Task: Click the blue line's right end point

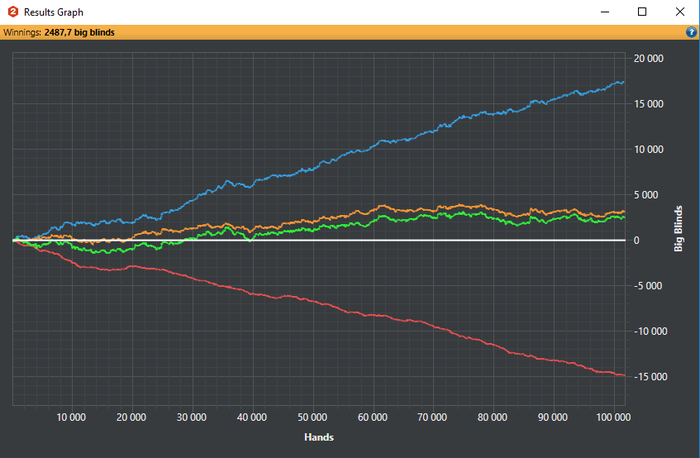Action: coord(623,82)
